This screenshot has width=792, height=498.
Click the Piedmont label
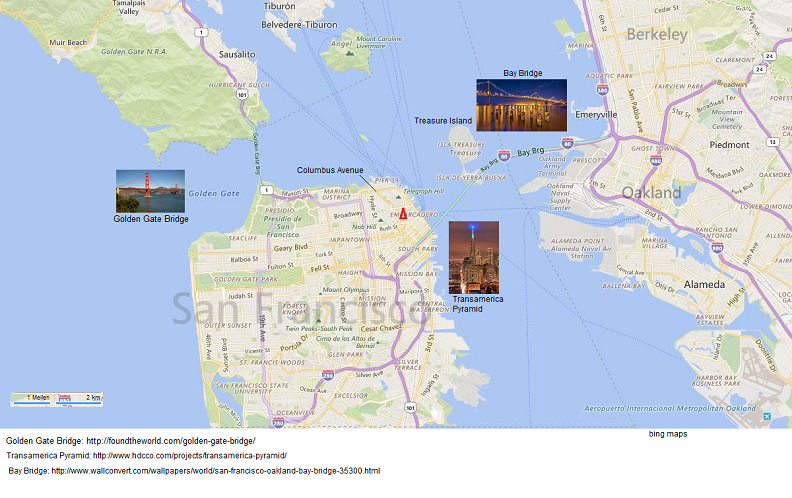[729, 144]
